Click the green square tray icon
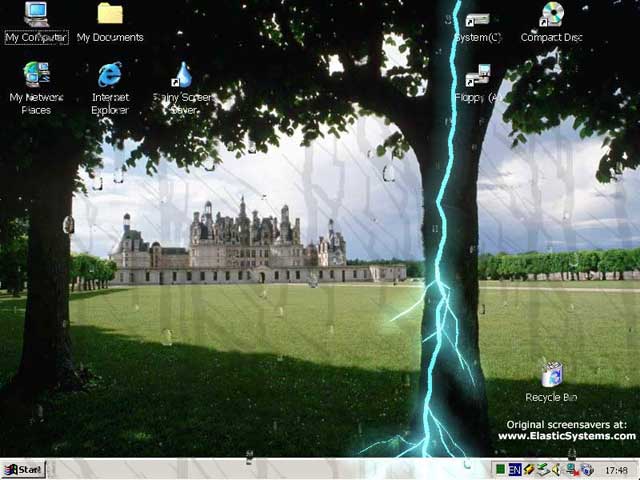 (x=500, y=470)
